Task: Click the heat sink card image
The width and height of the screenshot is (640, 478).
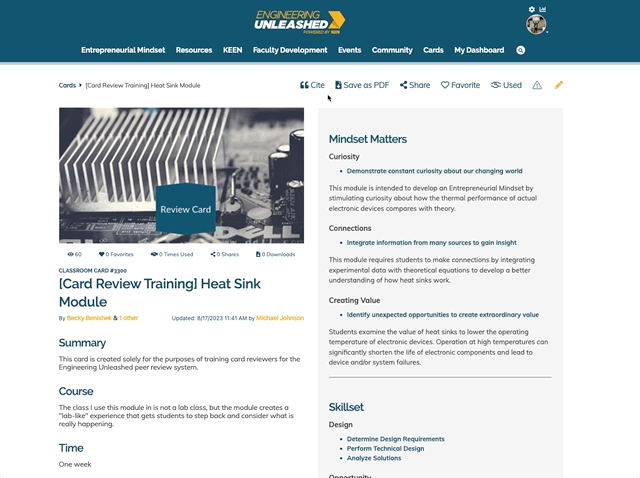Action: [x=181, y=175]
